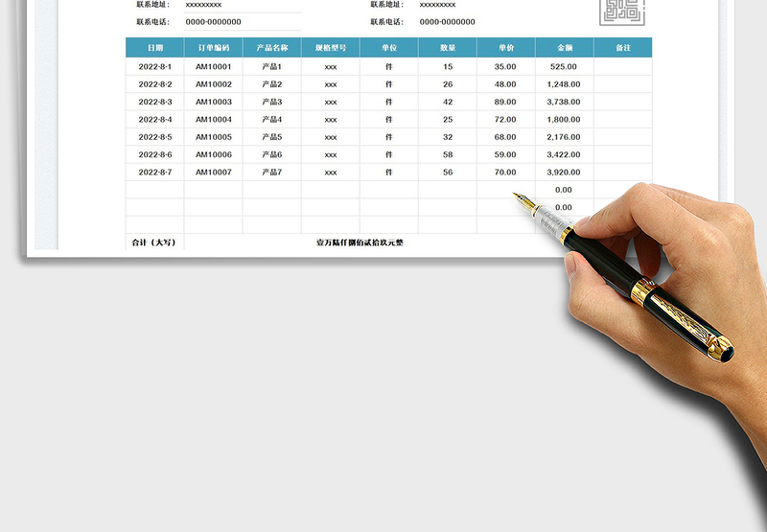Click the unit price 68.00
This screenshot has height=532, width=767.
click(x=505, y=137)
